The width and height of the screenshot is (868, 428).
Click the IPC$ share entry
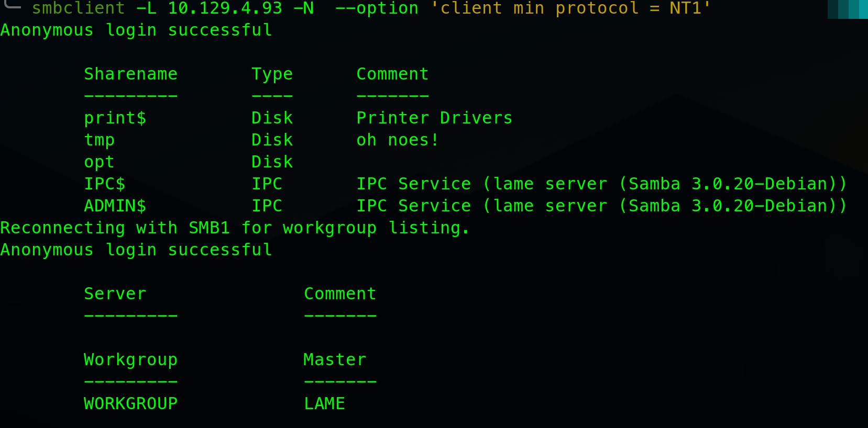[x=105, y=184]
